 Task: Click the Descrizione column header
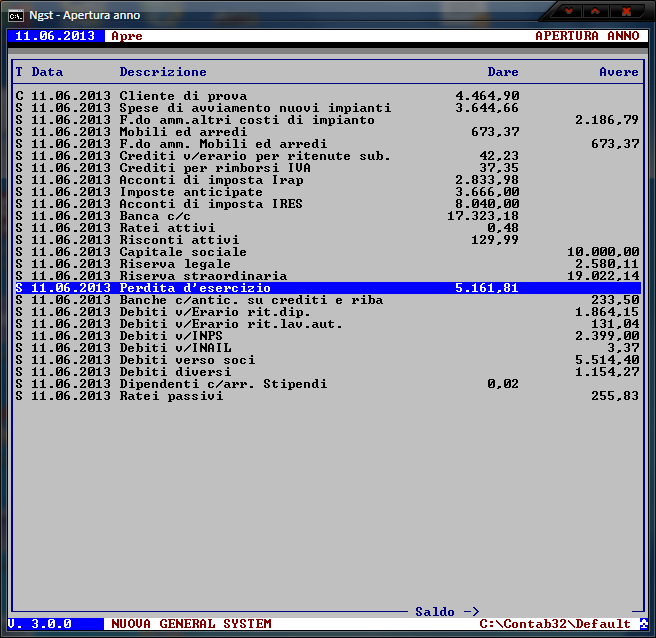pos(163,72)
